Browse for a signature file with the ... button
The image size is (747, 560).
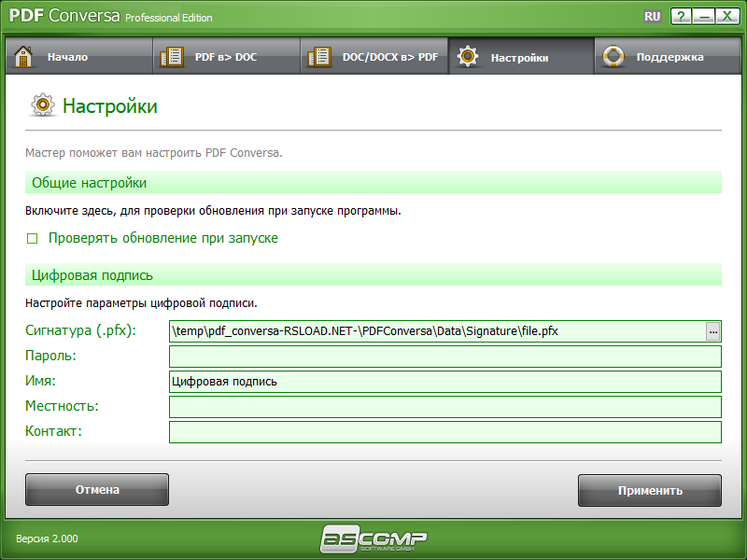tap(712, 330)
